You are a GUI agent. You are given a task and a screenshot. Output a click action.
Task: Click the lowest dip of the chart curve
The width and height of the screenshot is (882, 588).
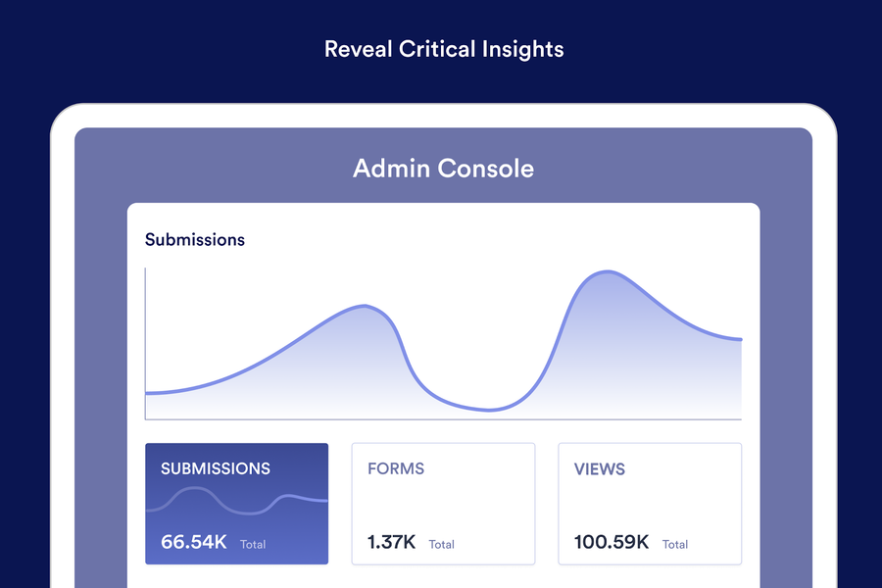coord(489,410)
